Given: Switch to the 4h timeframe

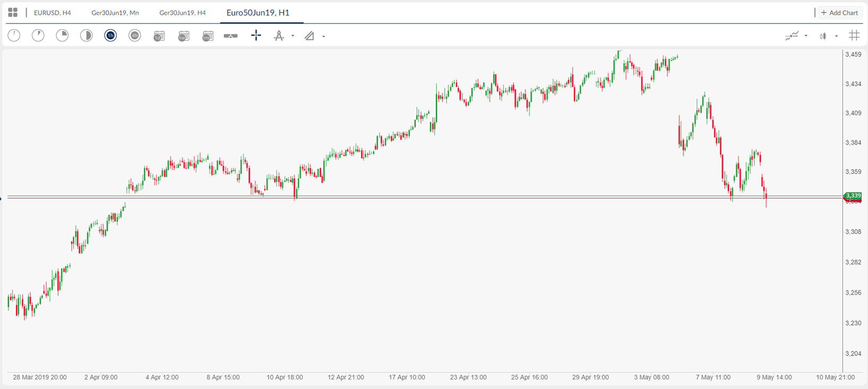Looking at the screenshot, I should [135, 36].
